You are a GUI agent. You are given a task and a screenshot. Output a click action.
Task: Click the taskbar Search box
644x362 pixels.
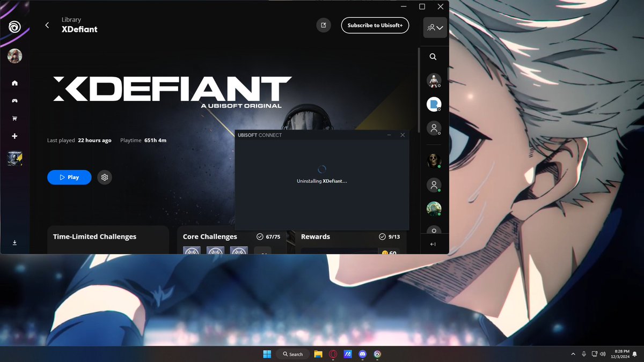click(x=293, y=354)
